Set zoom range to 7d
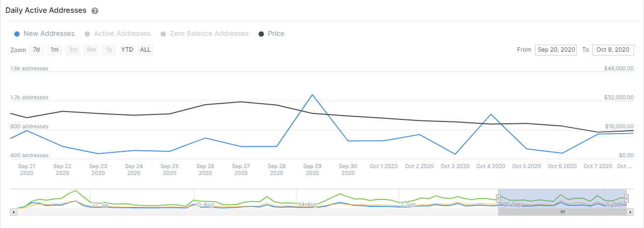Screen dimensions: 644x228 (36, 50)
